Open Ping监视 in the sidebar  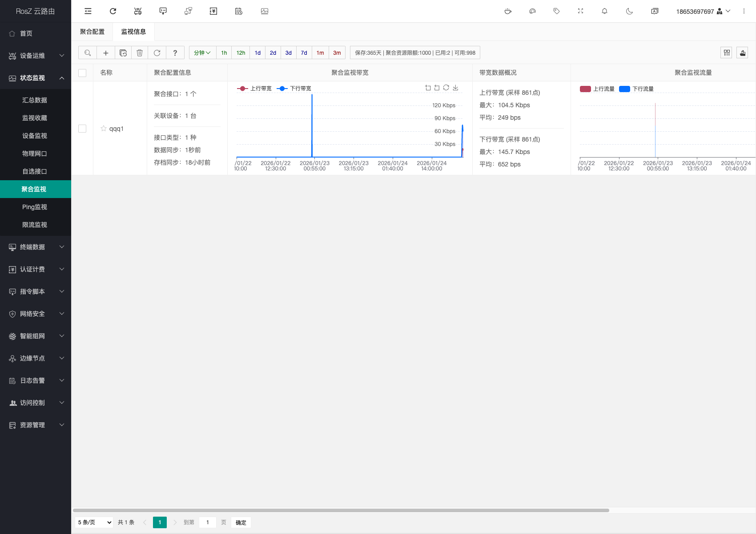click(x=35, y=207)
